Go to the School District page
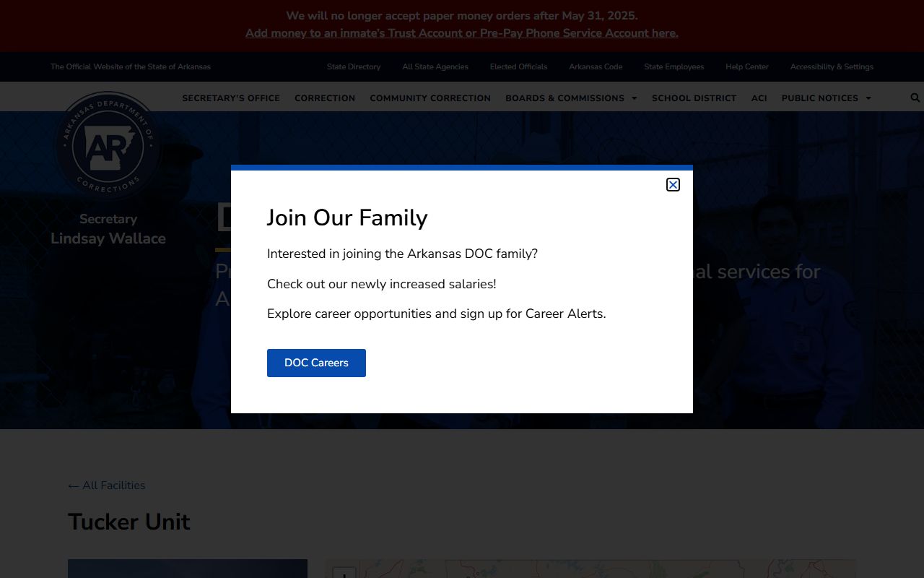924x578 pixels. click(x=694, y=98)
